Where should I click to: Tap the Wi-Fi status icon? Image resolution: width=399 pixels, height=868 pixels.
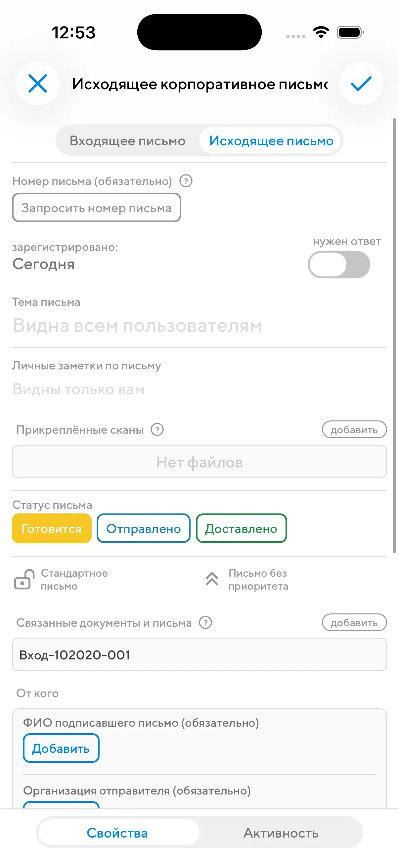321,32
